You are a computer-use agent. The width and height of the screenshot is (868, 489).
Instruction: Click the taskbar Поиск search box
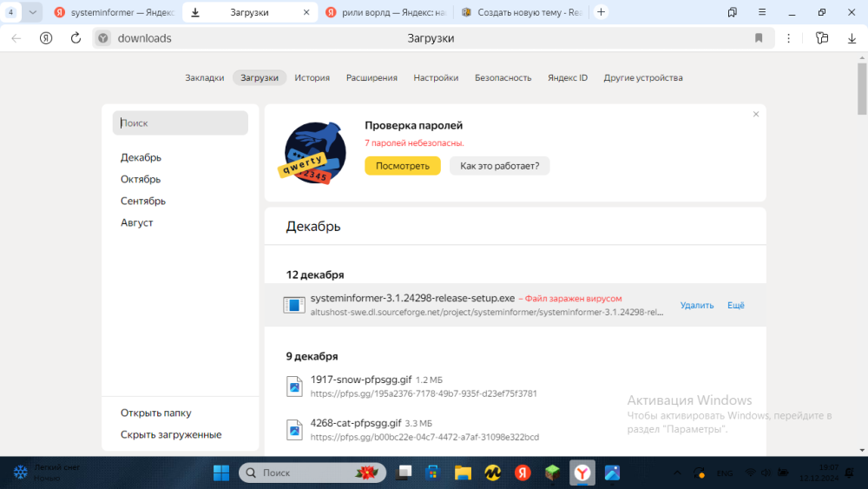point(312,473)
